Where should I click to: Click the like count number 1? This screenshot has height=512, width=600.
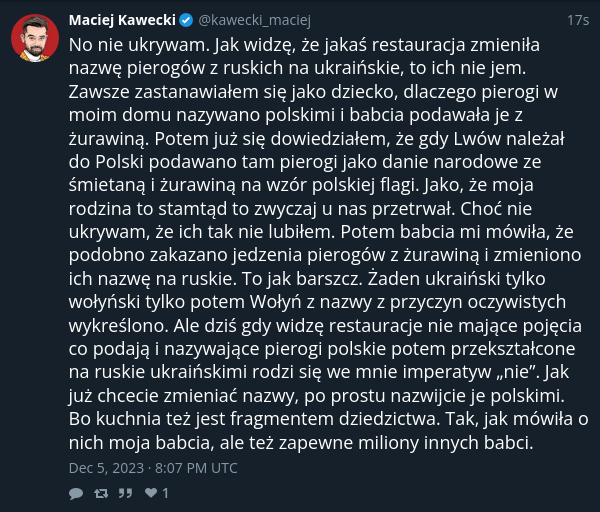(x=165, y=493)
